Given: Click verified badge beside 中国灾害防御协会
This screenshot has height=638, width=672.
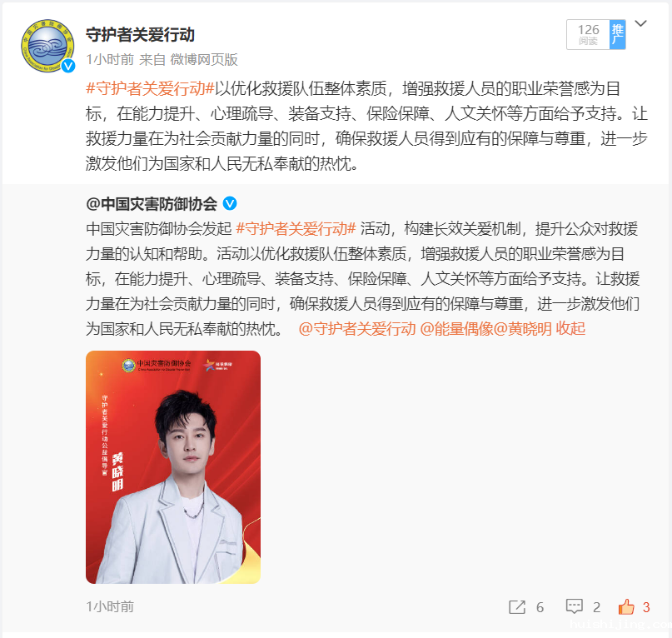Looking at the screenshot, I should pos(230,204).
